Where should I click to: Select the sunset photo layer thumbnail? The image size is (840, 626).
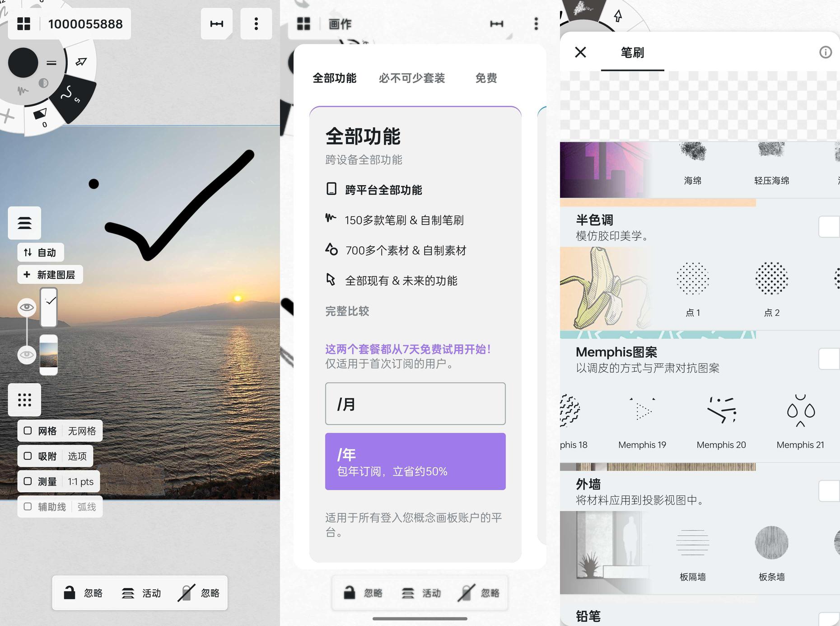(x=49, y=355)
